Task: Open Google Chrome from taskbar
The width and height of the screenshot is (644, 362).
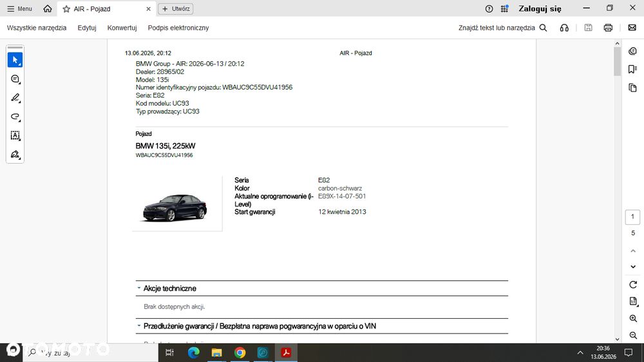Action: [240, 352]
